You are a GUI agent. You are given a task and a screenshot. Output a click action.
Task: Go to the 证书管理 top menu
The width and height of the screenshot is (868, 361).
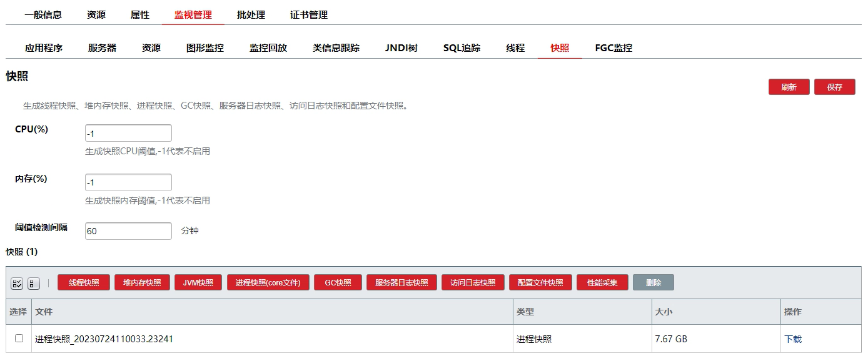pyautogui.click(x=309, y=15)
